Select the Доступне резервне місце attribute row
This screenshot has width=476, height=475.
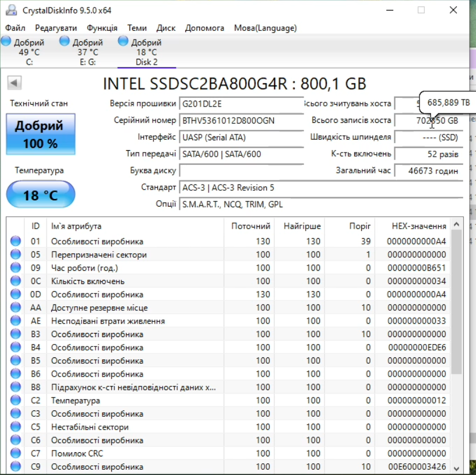coord(228,307)
